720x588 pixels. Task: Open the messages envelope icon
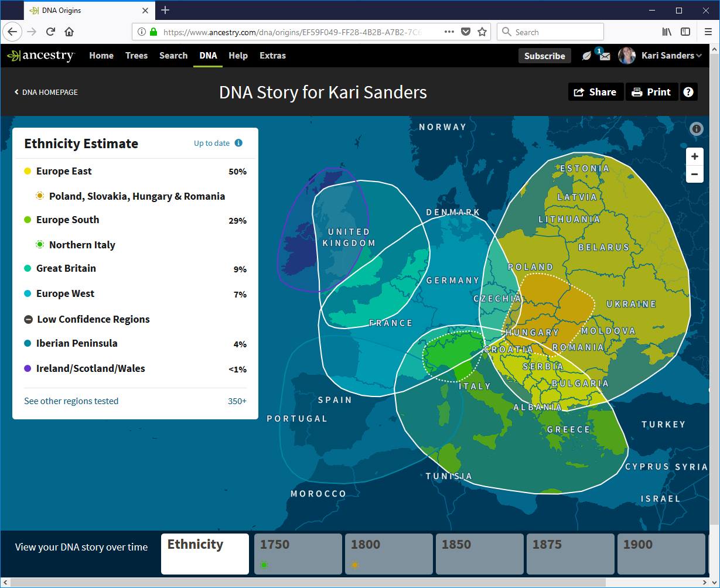pyautogui.click(x=605, y=56)
